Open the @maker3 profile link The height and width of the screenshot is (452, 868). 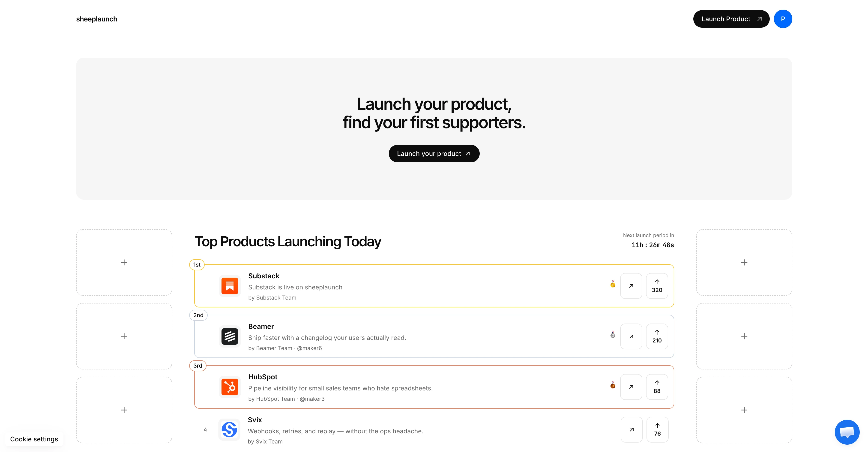click(312, 399)
